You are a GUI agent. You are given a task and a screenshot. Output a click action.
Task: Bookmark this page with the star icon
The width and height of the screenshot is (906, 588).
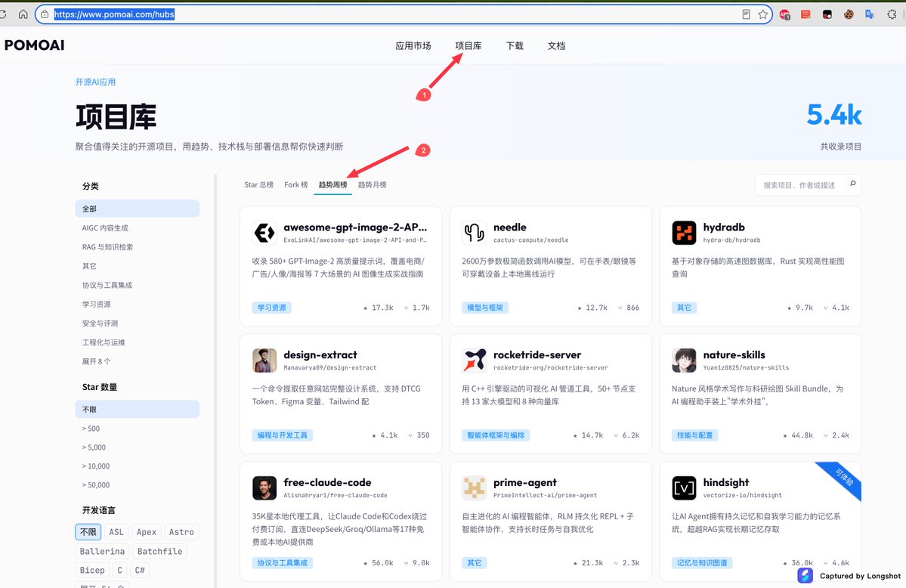click(x=762, y=14)
